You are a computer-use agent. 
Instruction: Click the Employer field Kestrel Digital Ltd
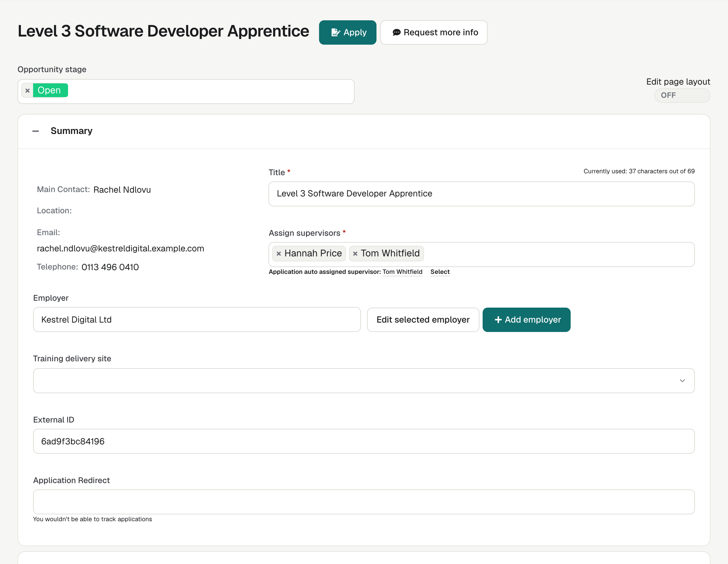(x=197, y=319)
